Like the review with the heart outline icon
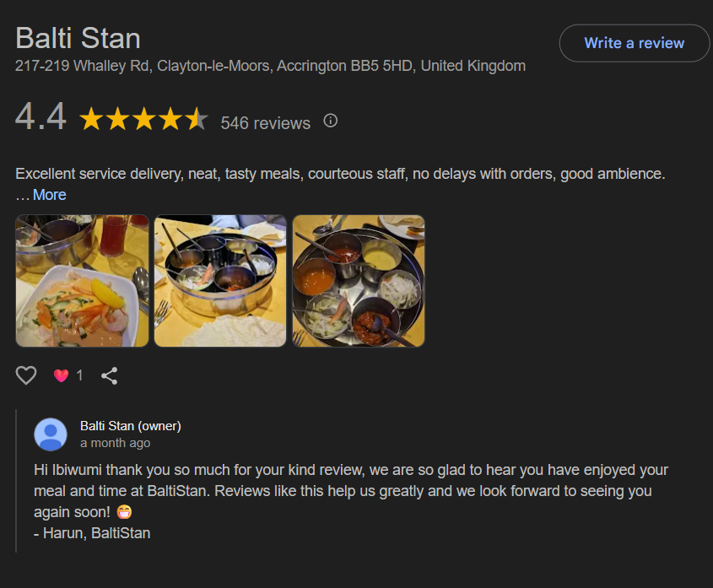 (x=26, y=375)
